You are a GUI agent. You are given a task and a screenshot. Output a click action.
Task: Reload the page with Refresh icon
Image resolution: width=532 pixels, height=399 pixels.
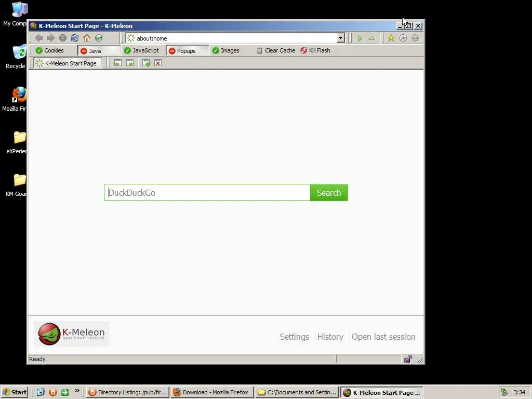point(75,38)
